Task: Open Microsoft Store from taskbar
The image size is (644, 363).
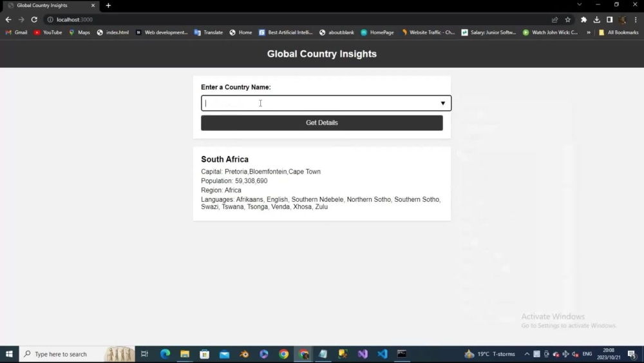Action: pos(205,354)
